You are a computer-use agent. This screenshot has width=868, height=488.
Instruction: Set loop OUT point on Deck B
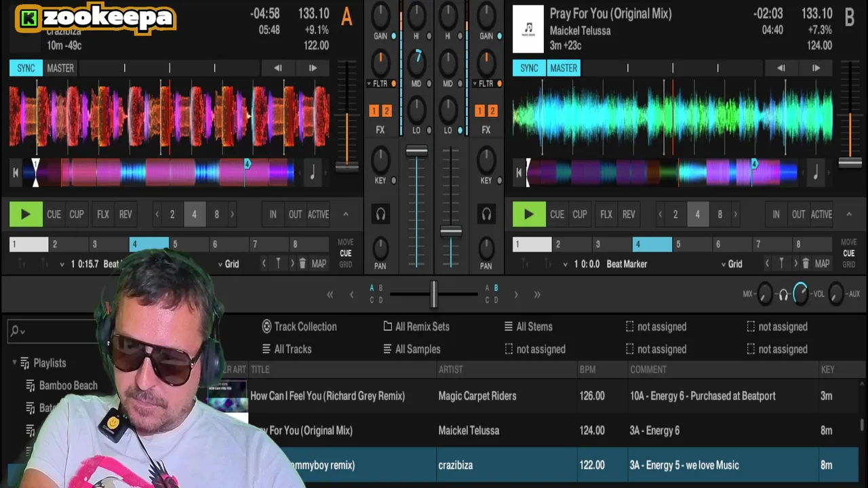click(x=798, y=214)
